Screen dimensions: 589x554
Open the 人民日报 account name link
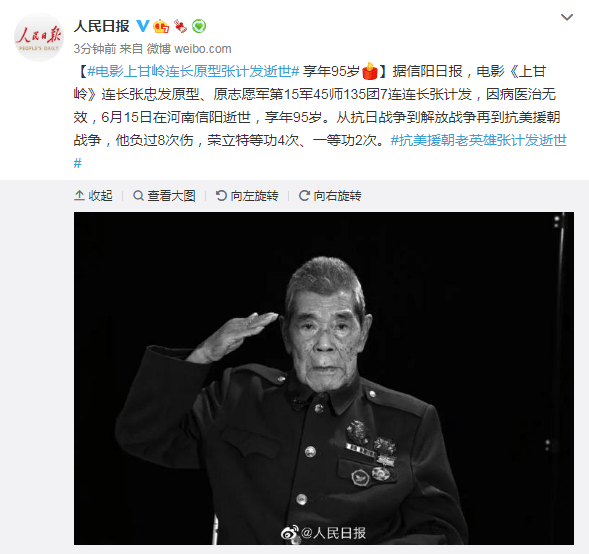pos(101,26)
